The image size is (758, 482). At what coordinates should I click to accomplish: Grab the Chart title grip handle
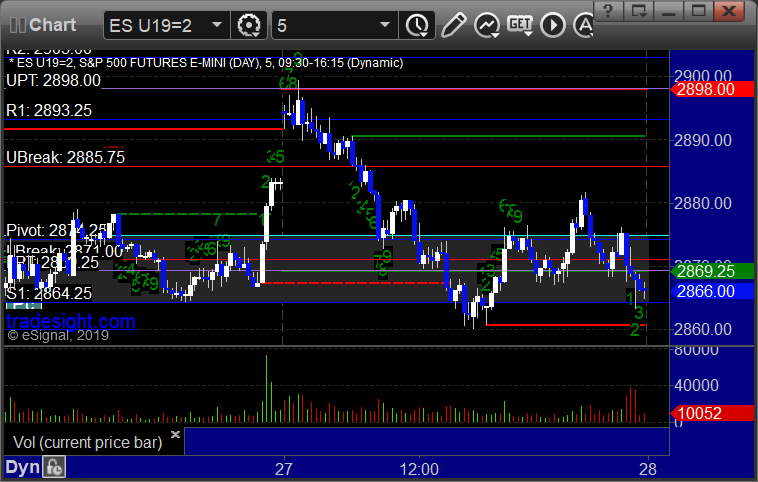coord(18,25)
